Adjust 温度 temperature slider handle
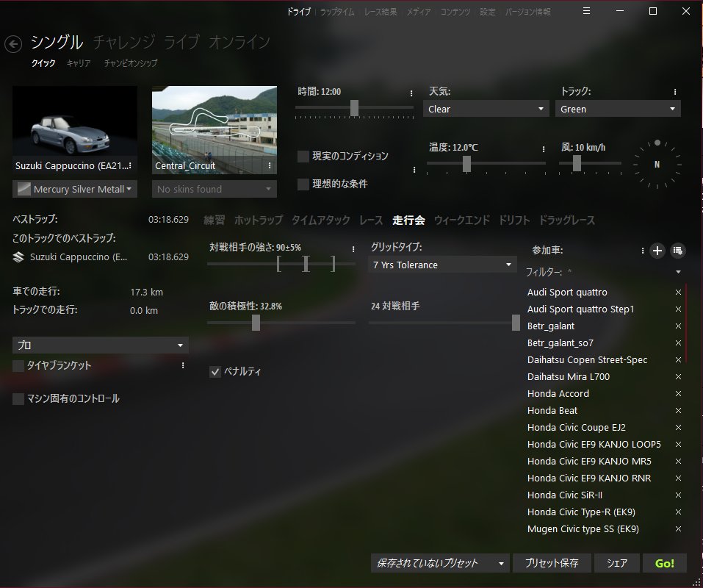Screen dimensions: 703x588 coord(466,164)
